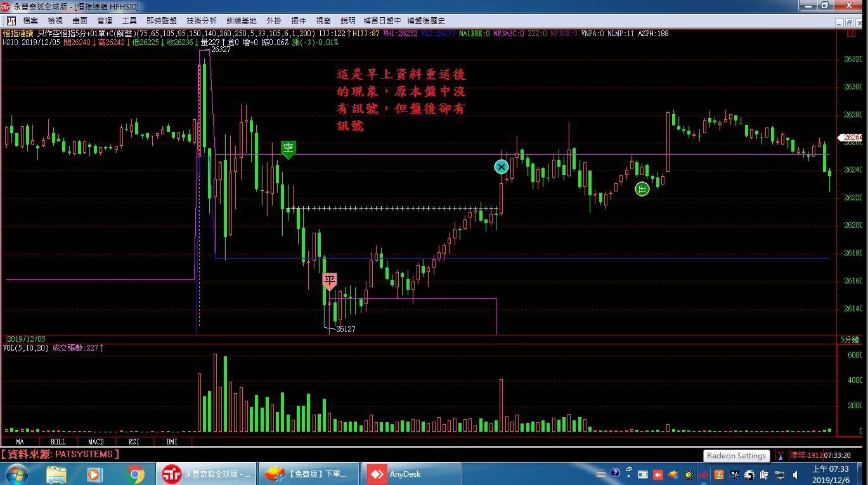This screenshot has height=485, width=868.
Task: Click the keyboard icon in system tray
Action: 601,474
